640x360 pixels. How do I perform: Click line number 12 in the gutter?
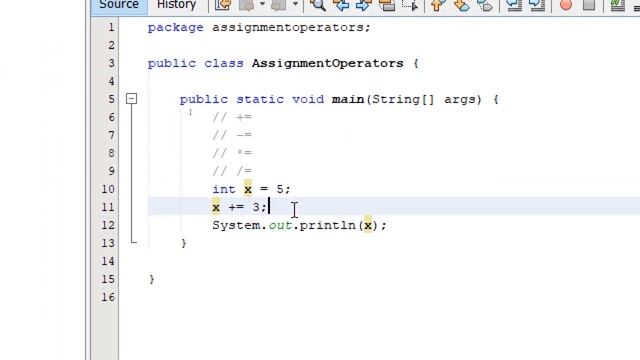[108, 225]
